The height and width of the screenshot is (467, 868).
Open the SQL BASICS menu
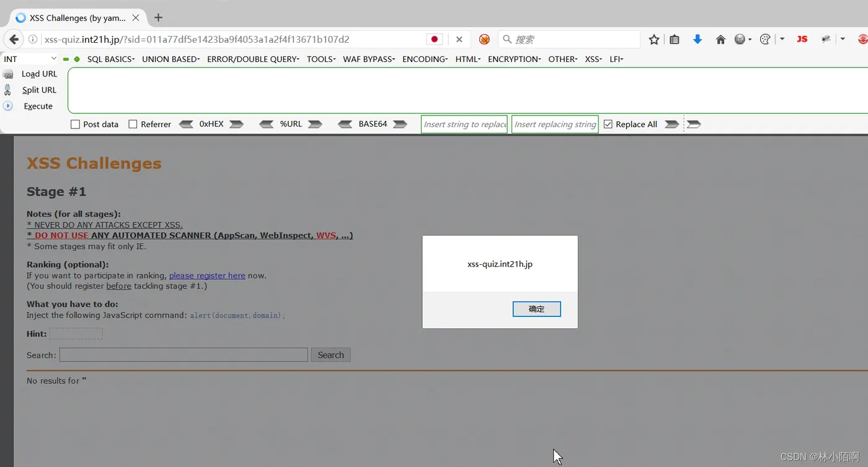pyautogui.click(x=111, y=59)
